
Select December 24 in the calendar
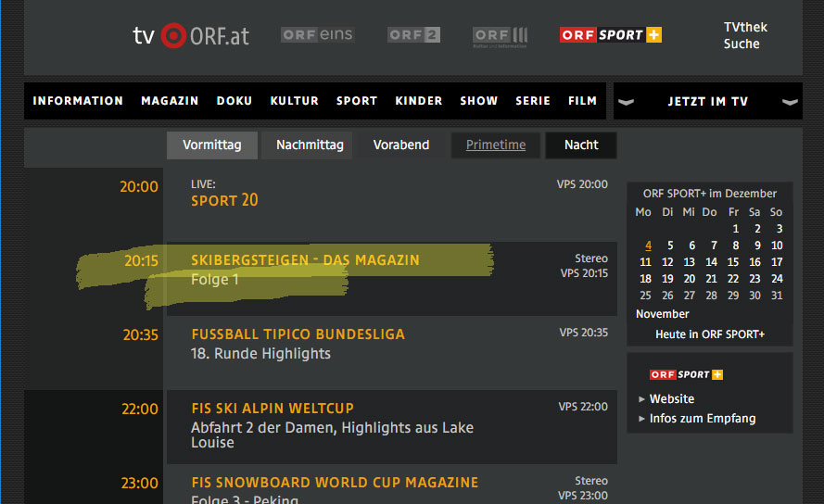[777, 279]
